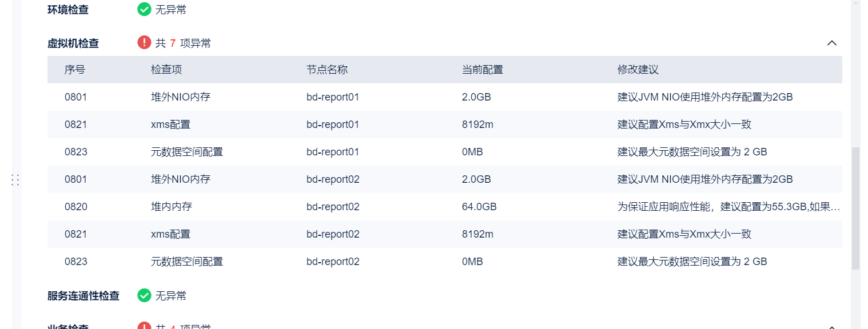Viewport: 868px width, 329px height.
Task: Click the 序号 column header
Action: click(75, 70)
